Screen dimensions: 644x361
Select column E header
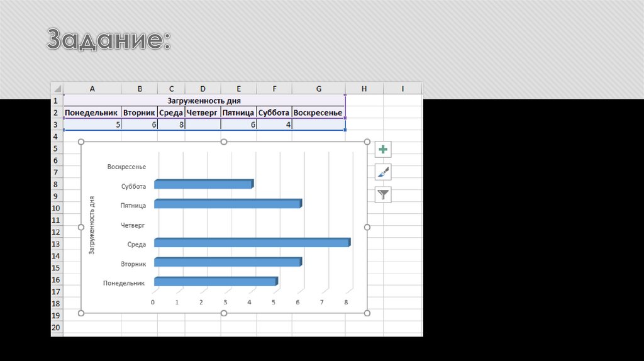[238, 89]
